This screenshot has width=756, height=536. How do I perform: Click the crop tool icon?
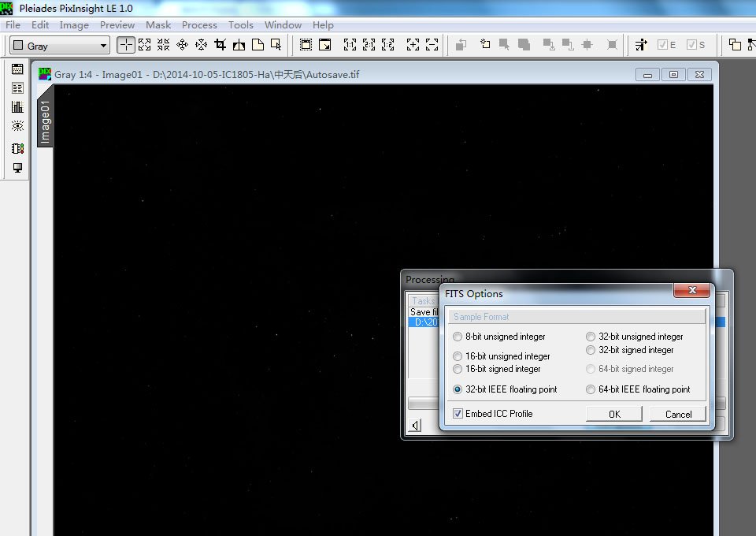point(220,45)
